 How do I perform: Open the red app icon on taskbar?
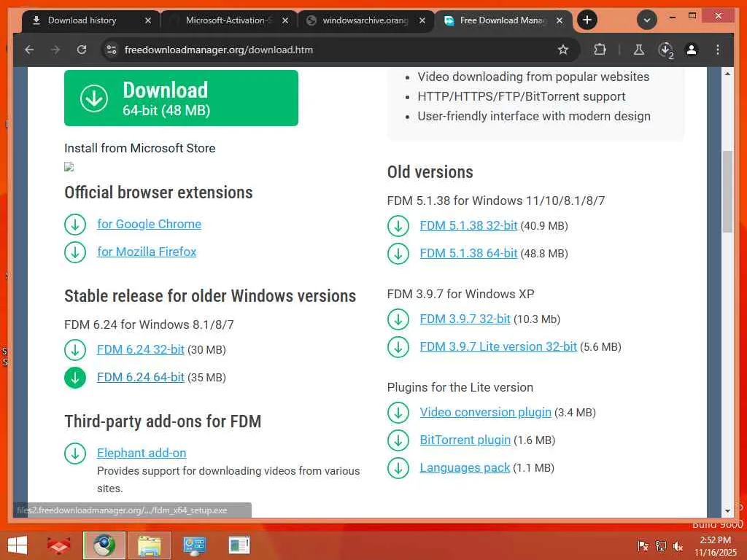(58, 545)
